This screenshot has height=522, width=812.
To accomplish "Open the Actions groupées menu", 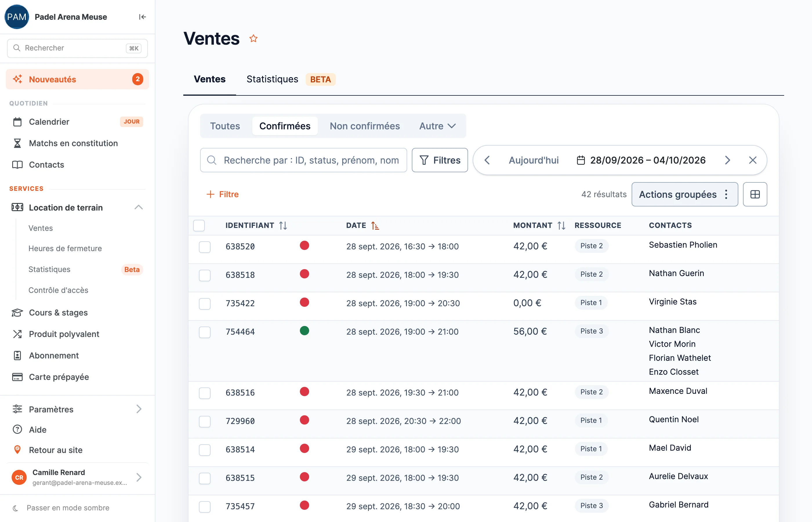I will tap(685, 194).
